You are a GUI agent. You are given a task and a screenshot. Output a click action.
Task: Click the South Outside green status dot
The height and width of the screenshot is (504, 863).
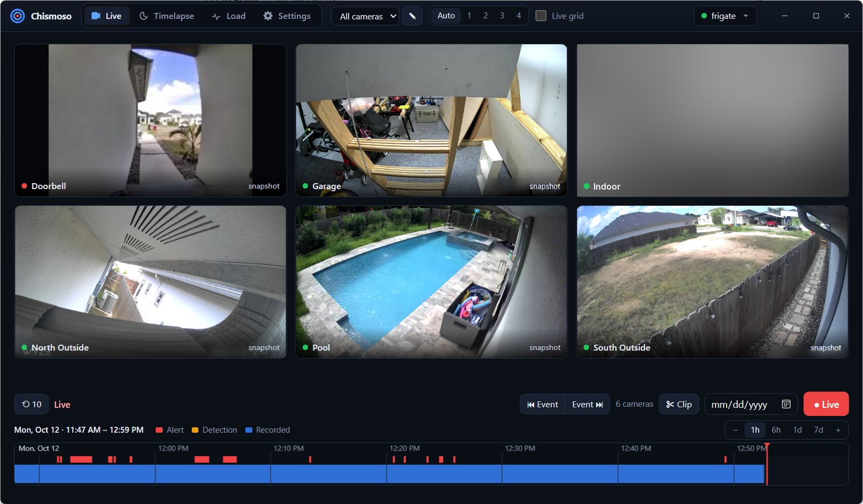pos(586,347)
